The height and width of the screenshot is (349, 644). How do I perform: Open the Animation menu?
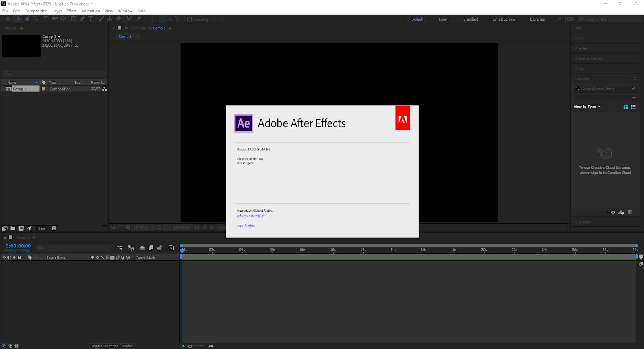tap(91, 11)
